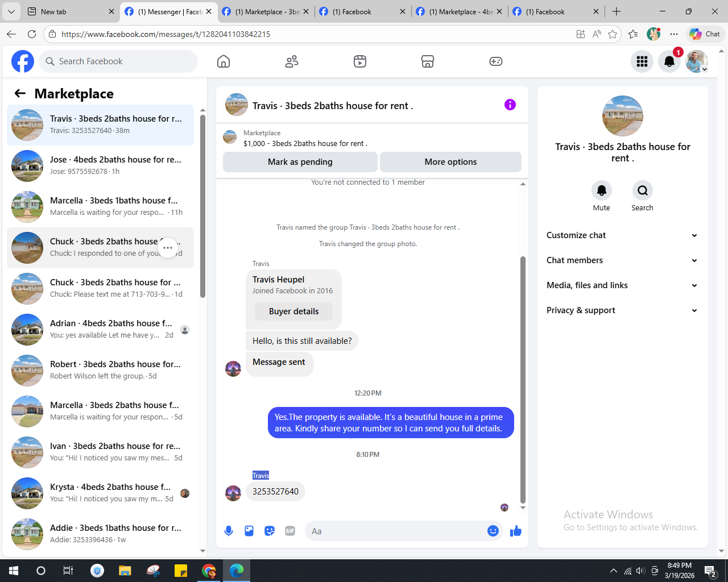Switch to Marketplace - 4be browser tab
728x582 pixels.
tap(458, 11)
